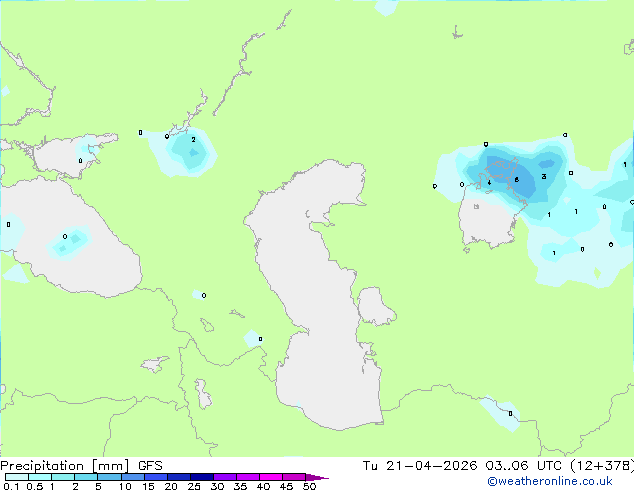
Task: Click the '0.1' label on the legend scale
Action: pyautogui.click(x=12, y=486)
